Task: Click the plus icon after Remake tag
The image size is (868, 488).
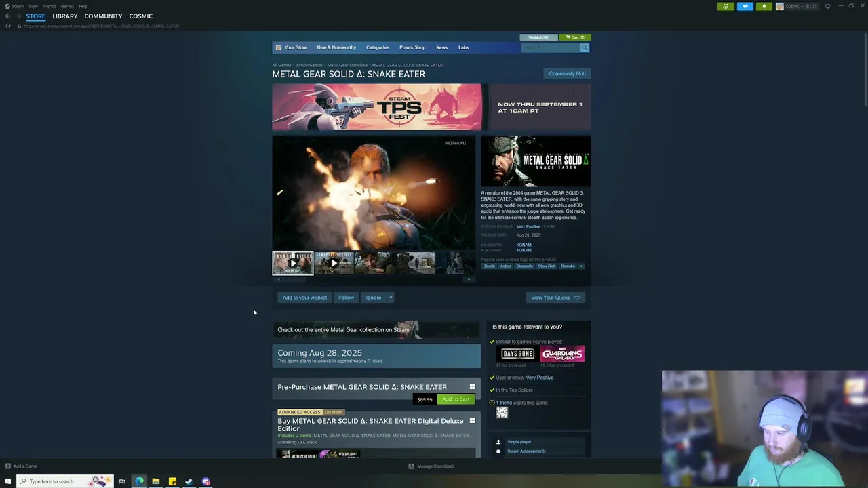Action: (581, 266)
